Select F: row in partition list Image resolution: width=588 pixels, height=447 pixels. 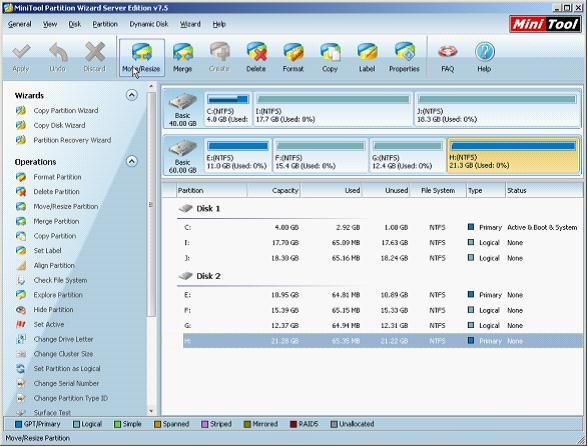(x=382, y=310)
